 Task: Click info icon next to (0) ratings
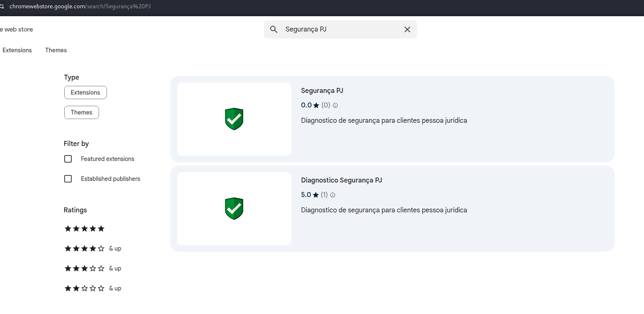pos(335,105)
